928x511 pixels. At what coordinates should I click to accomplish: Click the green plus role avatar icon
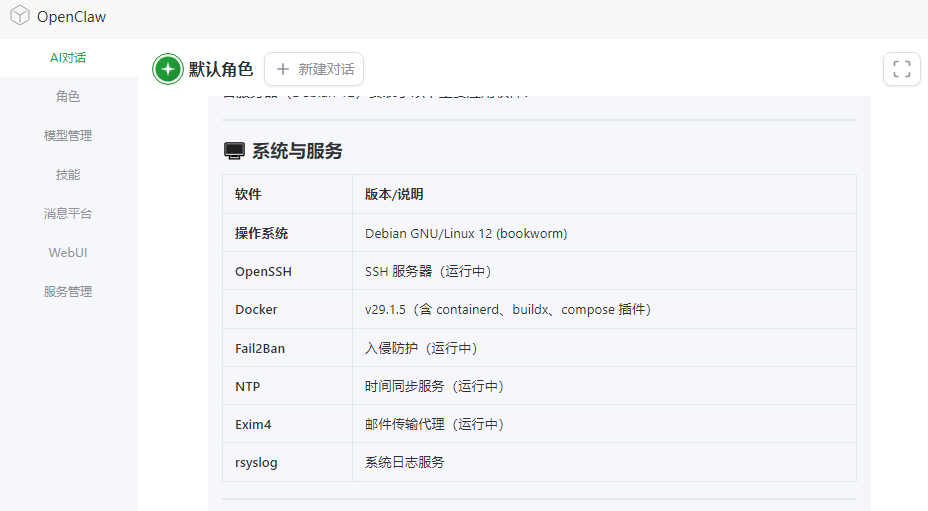(167, 69)
